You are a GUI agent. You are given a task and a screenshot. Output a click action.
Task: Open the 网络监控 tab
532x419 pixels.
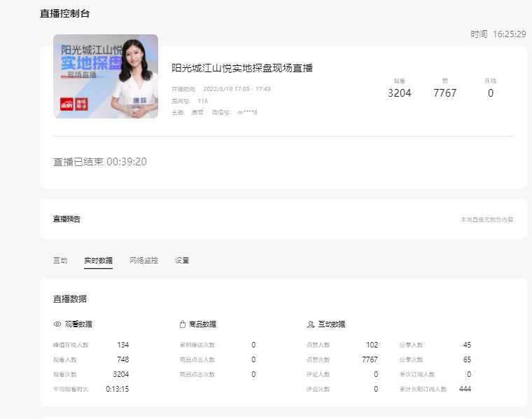click(x=144, y=261)
